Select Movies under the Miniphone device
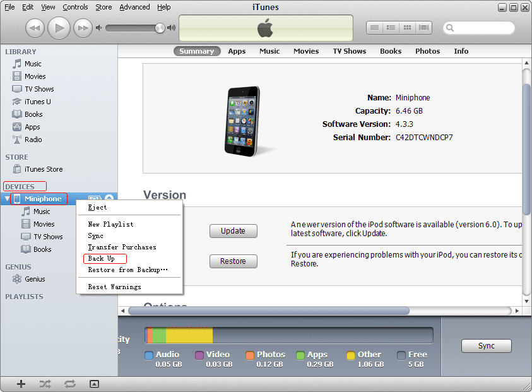Screen dimensions: 532x392 pos(45,223)
